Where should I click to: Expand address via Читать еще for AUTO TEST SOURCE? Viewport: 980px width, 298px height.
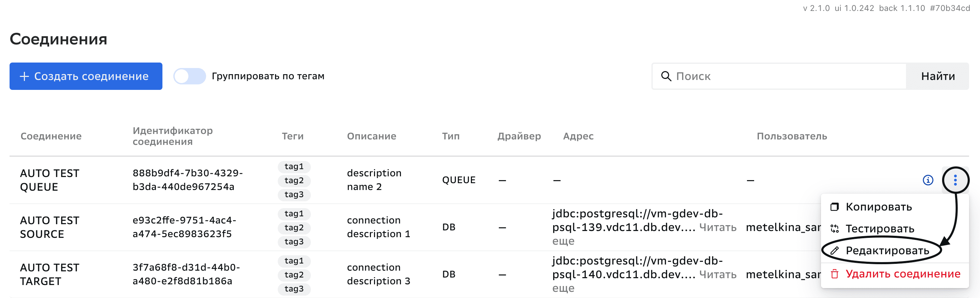[718, 228]
